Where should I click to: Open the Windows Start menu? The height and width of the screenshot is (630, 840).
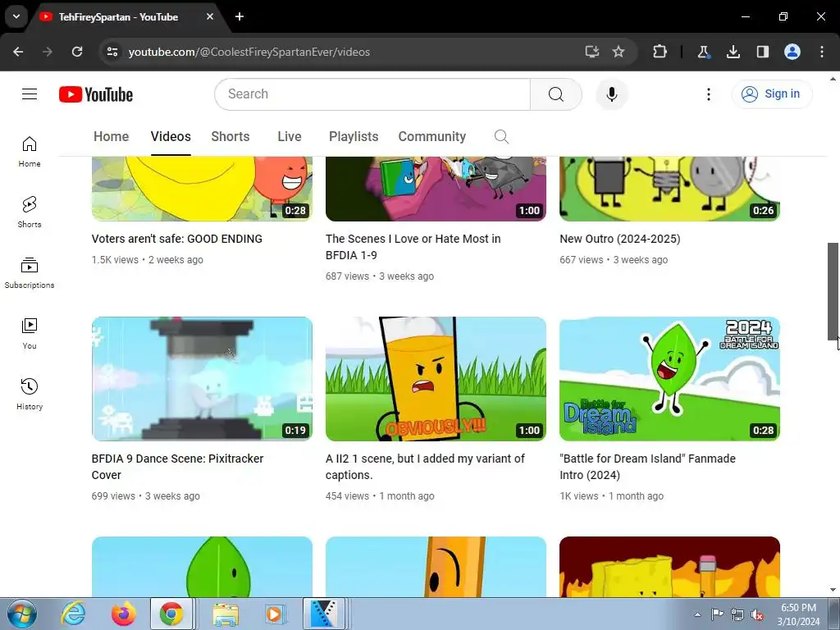click(x=21, y=614)
